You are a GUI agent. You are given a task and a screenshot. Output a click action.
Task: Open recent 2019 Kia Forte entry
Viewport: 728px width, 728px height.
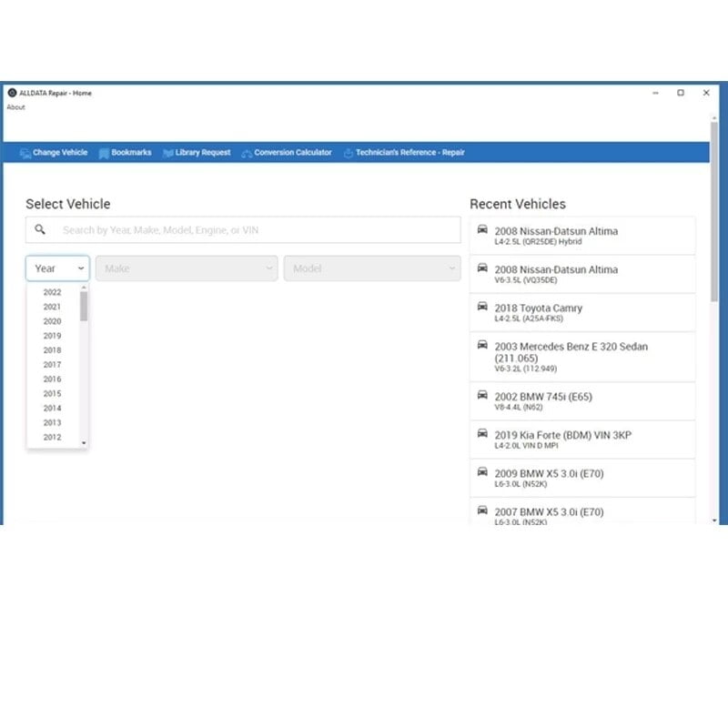point(582,440)
